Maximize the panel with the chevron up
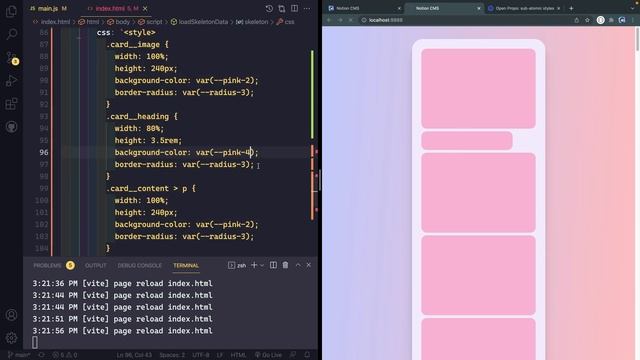 point(298,265)
